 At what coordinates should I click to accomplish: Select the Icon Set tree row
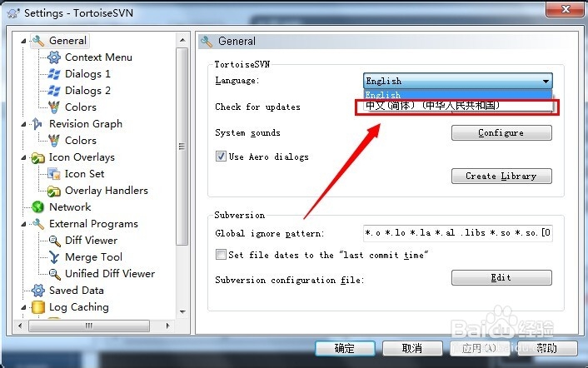tap(84, 174)
